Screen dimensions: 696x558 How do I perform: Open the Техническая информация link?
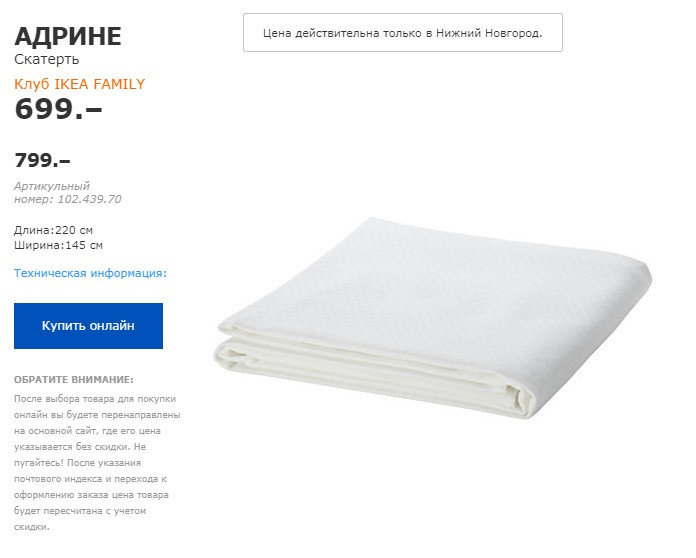(90, 273)
